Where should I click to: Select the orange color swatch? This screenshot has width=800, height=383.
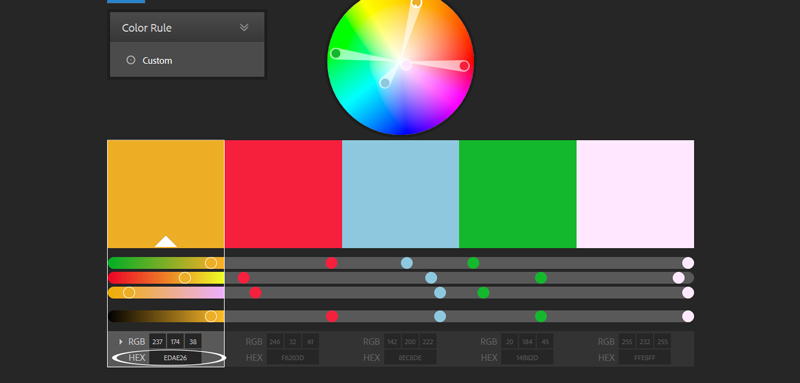166,194
